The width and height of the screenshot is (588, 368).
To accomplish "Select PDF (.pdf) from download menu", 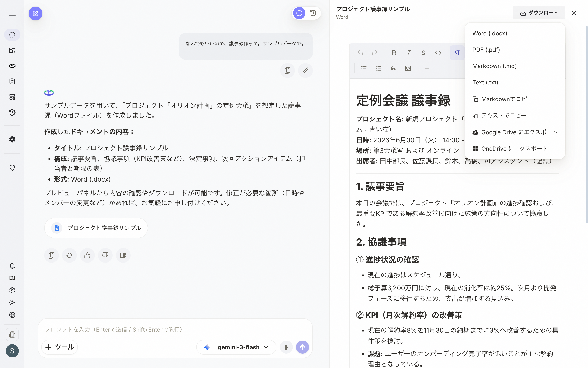I will pyautogui.click(x=515, y=50).
